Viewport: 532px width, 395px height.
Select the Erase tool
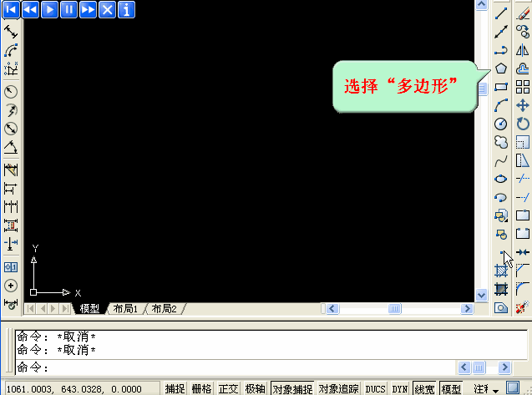(523, 13)
